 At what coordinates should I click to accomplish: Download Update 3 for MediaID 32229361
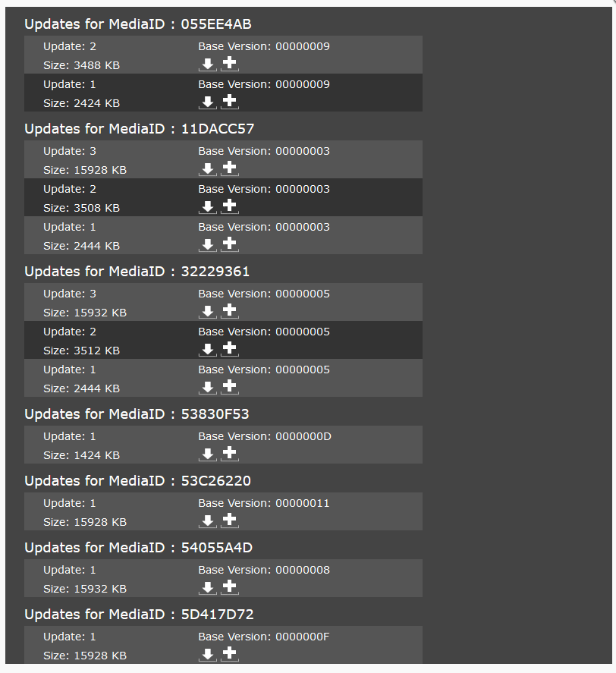(x=207, y=312)
